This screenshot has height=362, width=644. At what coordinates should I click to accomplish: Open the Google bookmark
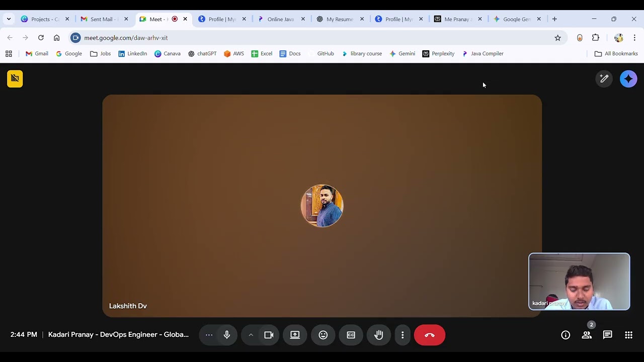click(68, 54)
